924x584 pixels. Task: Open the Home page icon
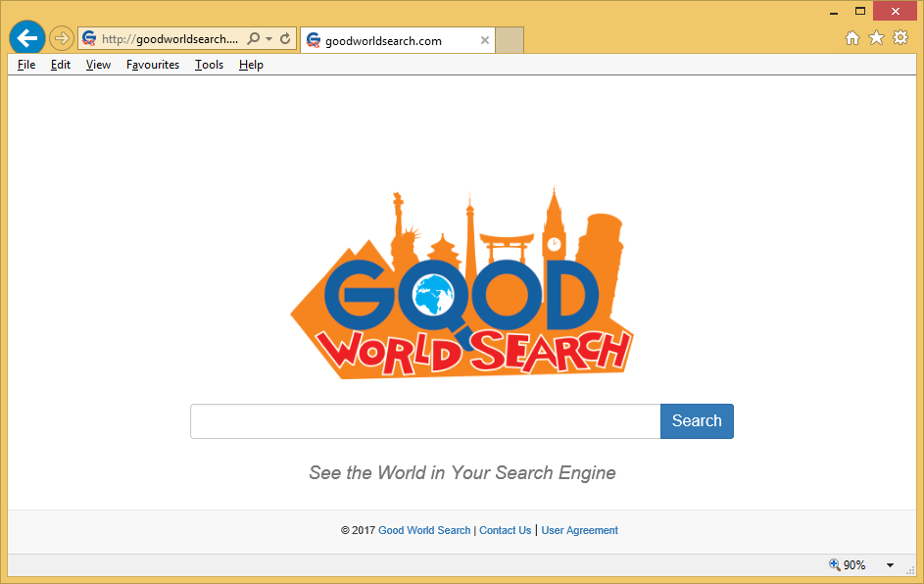click(x=852, y=38)
